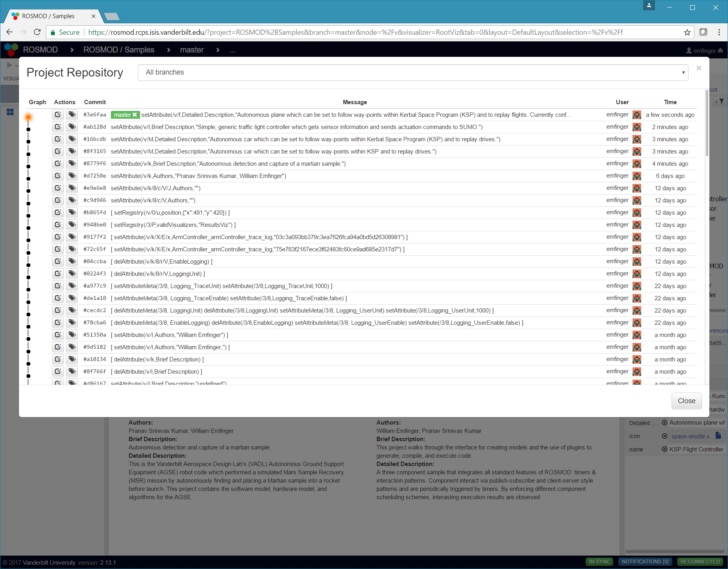
Task: Open a new browser tab
Action: (x=112, y=17)
